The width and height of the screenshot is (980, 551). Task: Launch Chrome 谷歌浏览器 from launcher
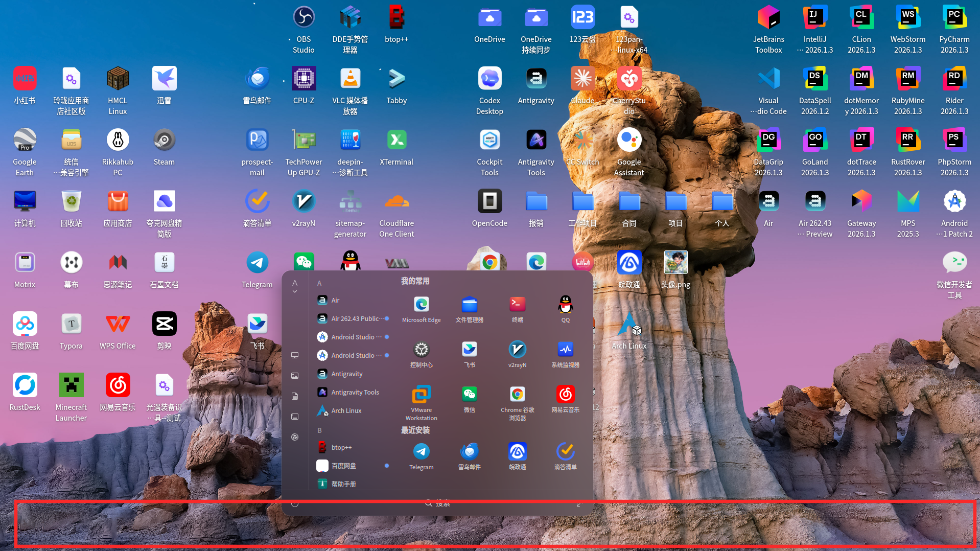(x=517, y=402)
